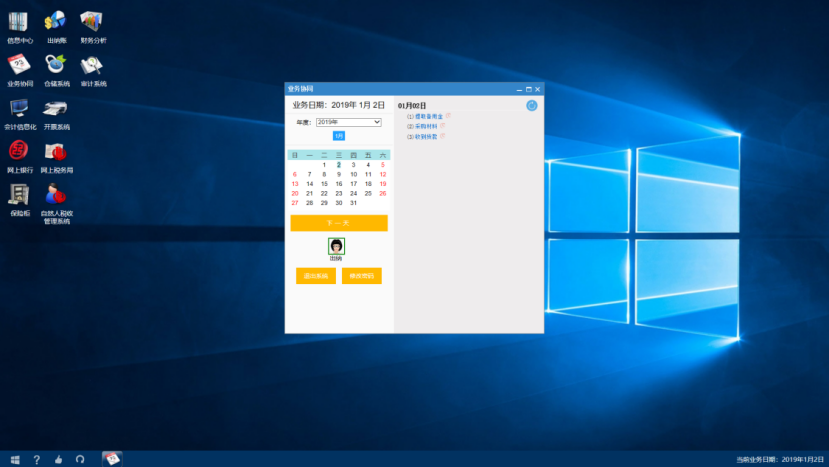Open 审计系统 desktop icon

coord(93,70)
